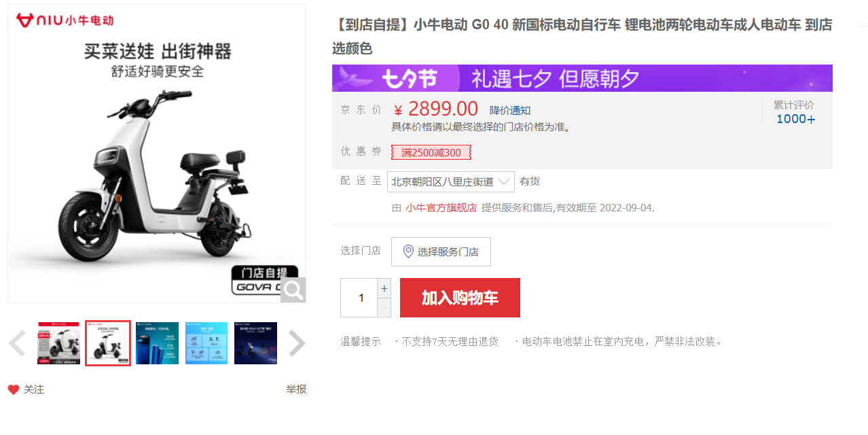
Task: Show next thumbnails with right arrow
Action: [297, 343]
